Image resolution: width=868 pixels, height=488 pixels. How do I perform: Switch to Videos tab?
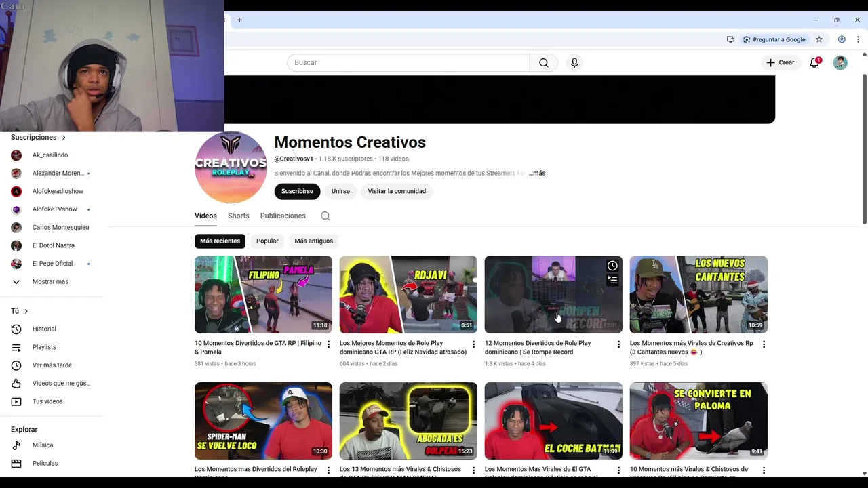point(205,216)
